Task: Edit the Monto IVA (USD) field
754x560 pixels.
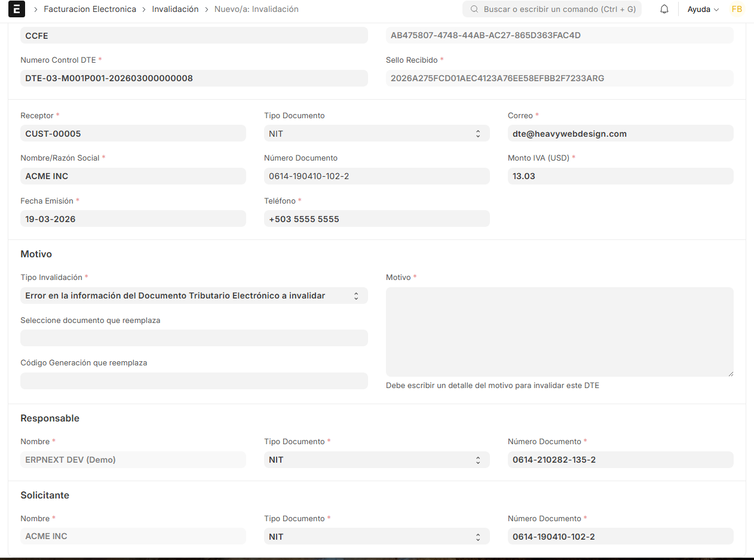Action: pyautogui.click(x=620, y=176)
